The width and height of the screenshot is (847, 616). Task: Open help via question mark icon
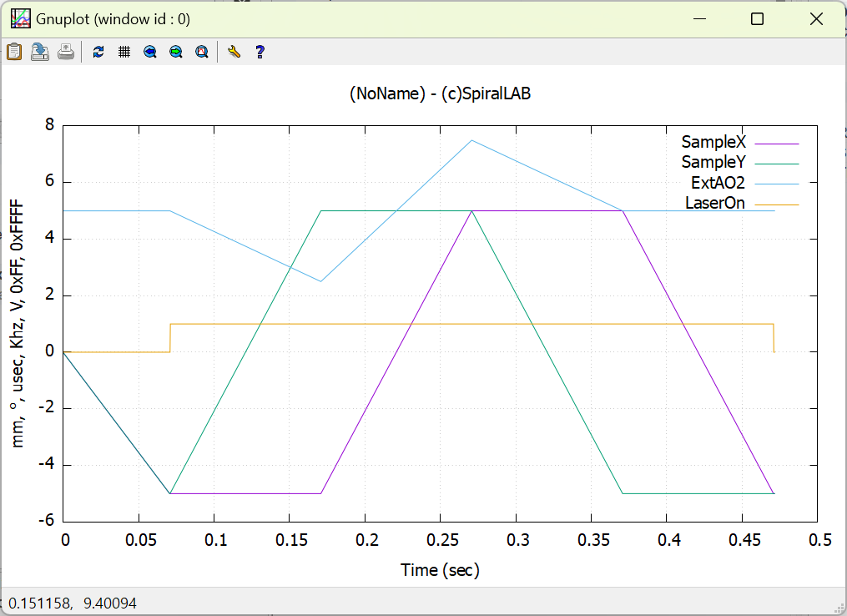tap(260, 52)
